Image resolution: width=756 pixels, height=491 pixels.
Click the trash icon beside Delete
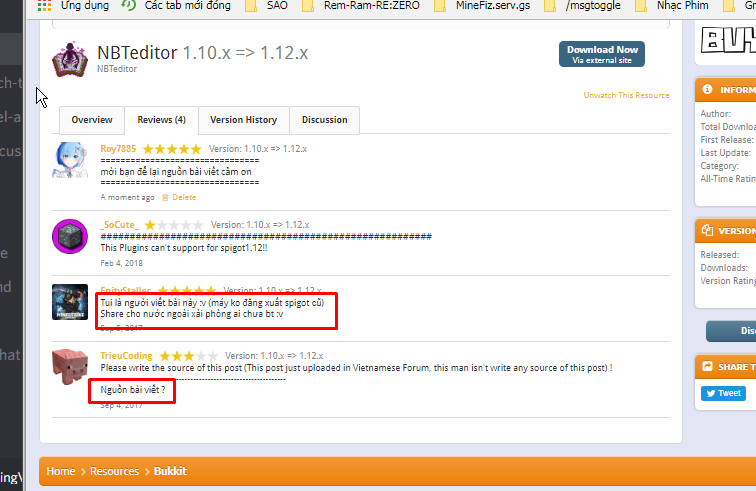tap(165, 197)
